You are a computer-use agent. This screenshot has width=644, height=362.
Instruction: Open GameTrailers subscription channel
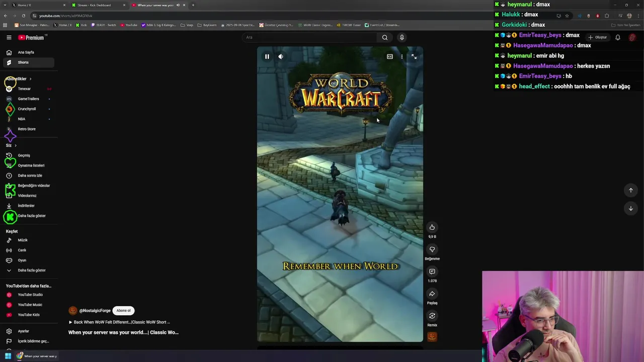click(x=29, y=99)
